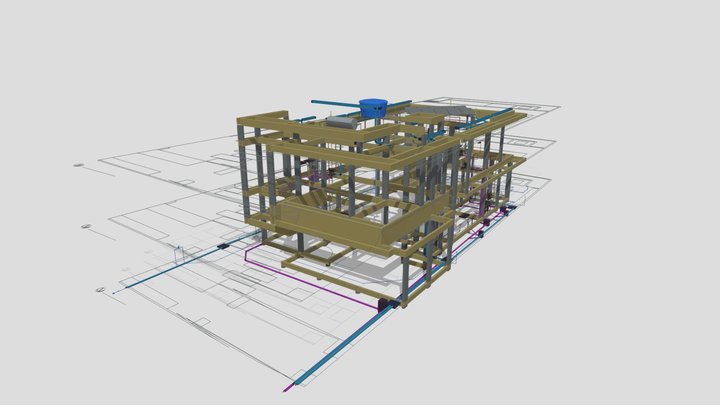Click the lowest grid bubble marker on the left

pyautogui.click(x=101, y=290)
